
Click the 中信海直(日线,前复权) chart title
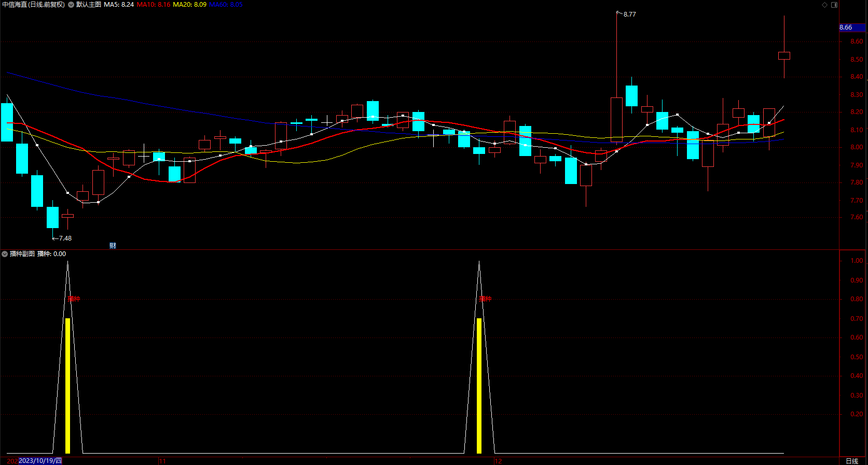pyautogui.click(x=34, y=5)
